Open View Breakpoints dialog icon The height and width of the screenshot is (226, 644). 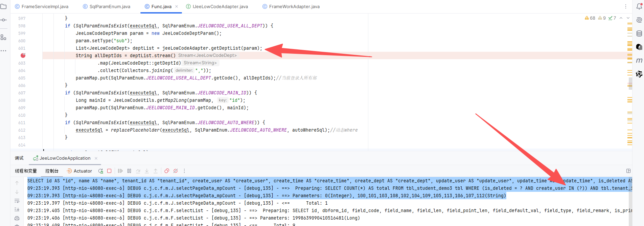[167, 171]
